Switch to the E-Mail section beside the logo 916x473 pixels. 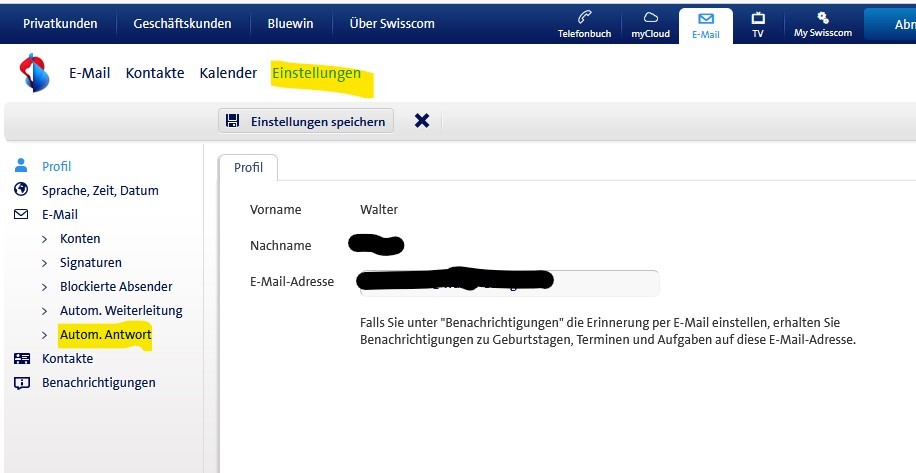89,73
